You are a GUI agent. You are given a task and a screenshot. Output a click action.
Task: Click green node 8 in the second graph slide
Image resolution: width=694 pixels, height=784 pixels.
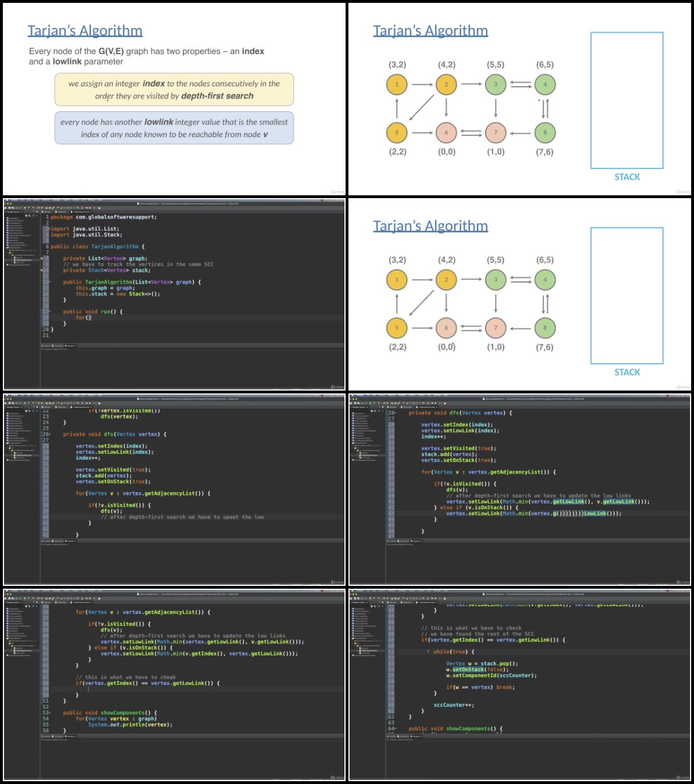click(x=545, y=328)
